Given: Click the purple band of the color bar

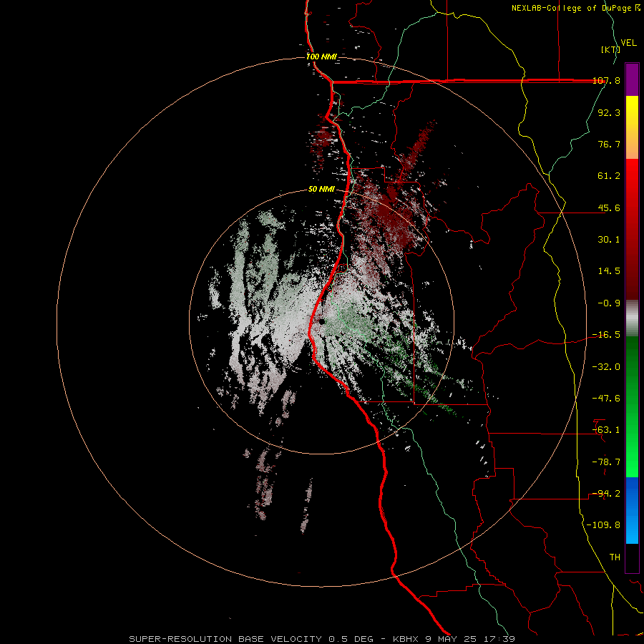Looking at the screenshot, I should click(632, 79).
